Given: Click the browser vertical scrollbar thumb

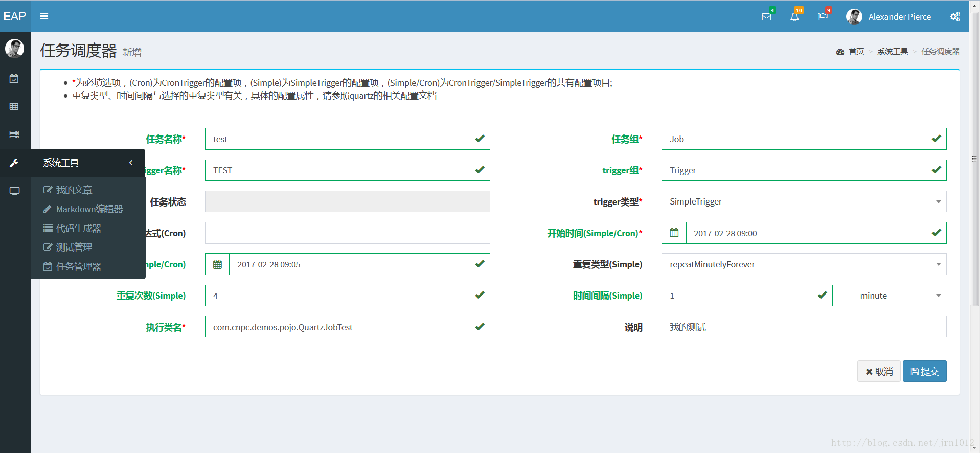Looking at the screenshot, I should [x=974, y=158].
